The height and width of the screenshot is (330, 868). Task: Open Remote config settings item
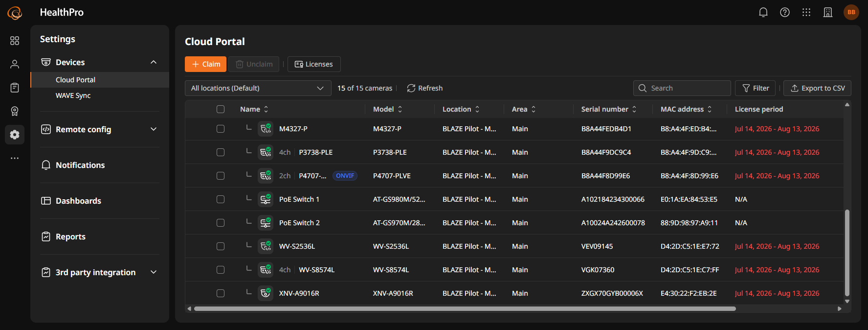coord(100,129)
